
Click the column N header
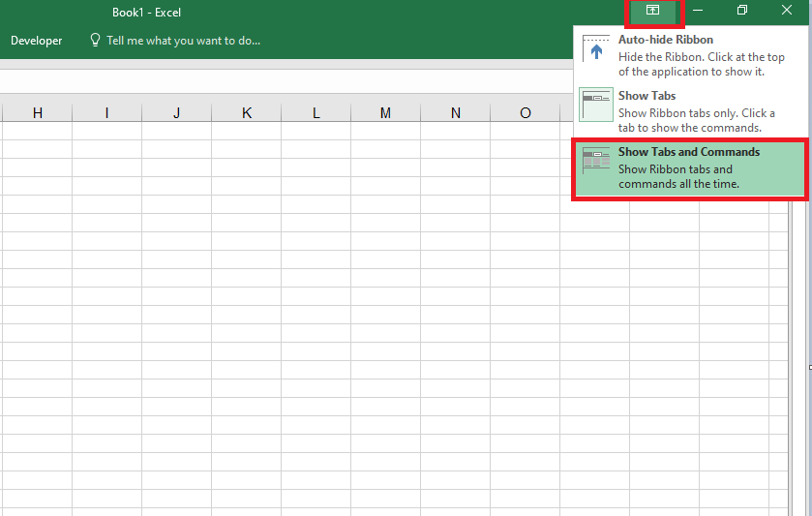[455, 113]
